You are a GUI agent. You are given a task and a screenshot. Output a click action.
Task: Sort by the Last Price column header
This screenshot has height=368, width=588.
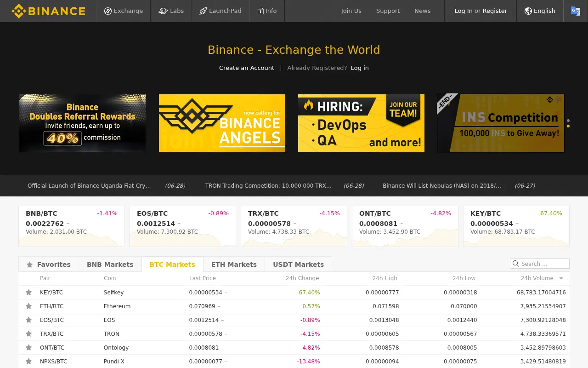203,278
